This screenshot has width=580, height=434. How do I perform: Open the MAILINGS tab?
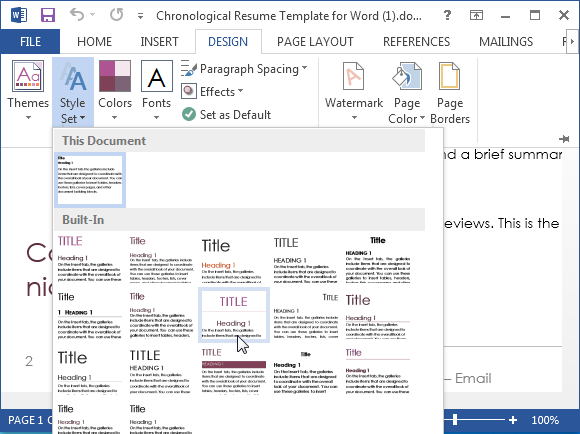pyautogui.click(x=506, y=41)
